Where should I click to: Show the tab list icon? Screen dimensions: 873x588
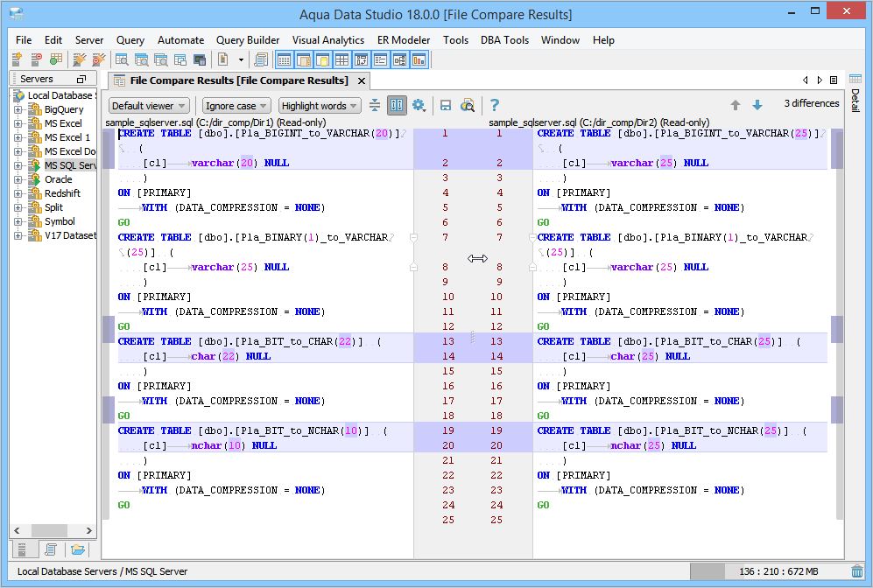pyautogui.click(x=834, y=80)
